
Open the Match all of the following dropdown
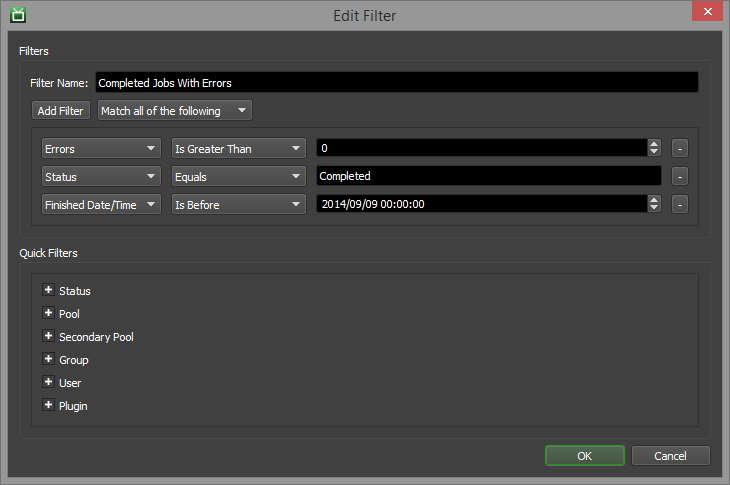175,111
